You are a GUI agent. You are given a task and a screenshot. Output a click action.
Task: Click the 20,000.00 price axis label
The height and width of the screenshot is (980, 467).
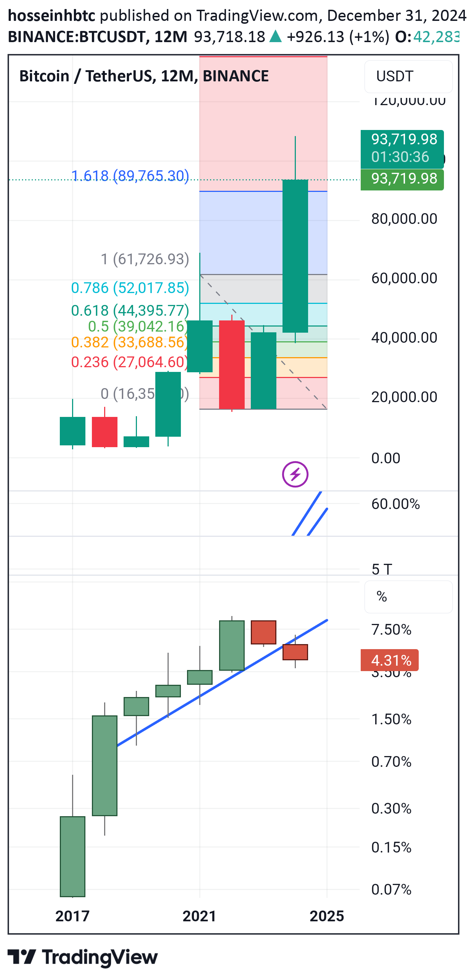click(x=404, y=397)
